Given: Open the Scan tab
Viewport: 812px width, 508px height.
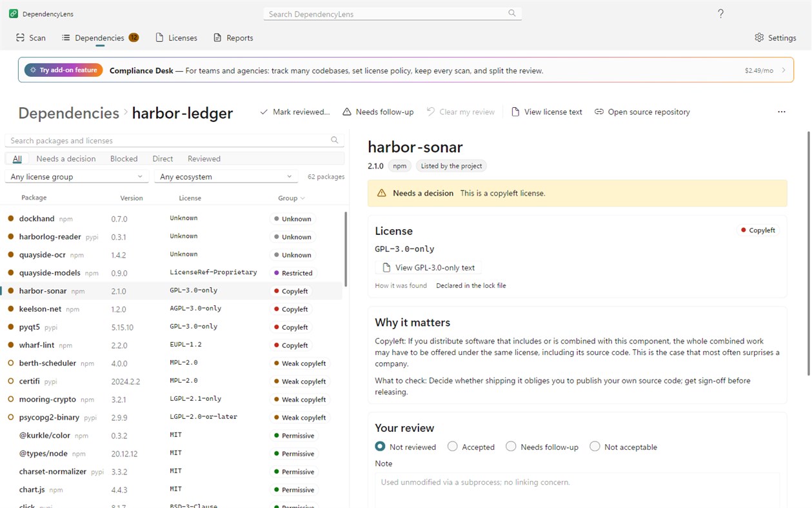Looking at the screenshot, I should pyautogui.click(x=31, y=37).
